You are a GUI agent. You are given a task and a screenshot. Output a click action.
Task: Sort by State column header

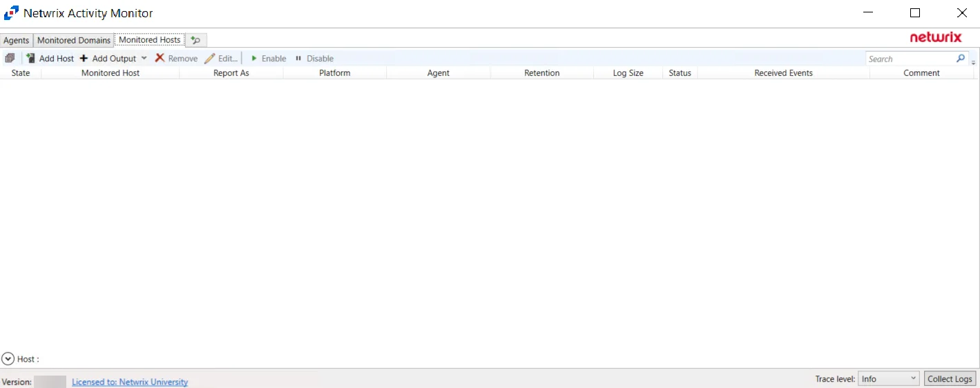[21, 72]
